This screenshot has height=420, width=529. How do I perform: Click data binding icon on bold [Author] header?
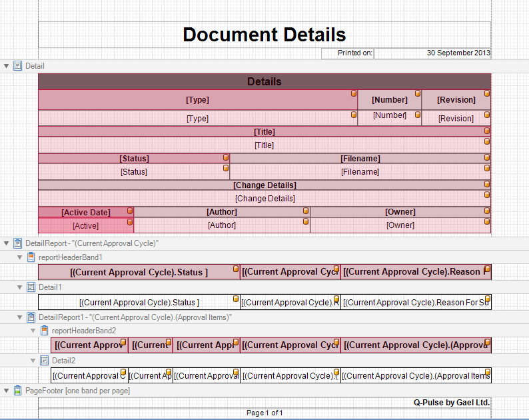(306, 211)
